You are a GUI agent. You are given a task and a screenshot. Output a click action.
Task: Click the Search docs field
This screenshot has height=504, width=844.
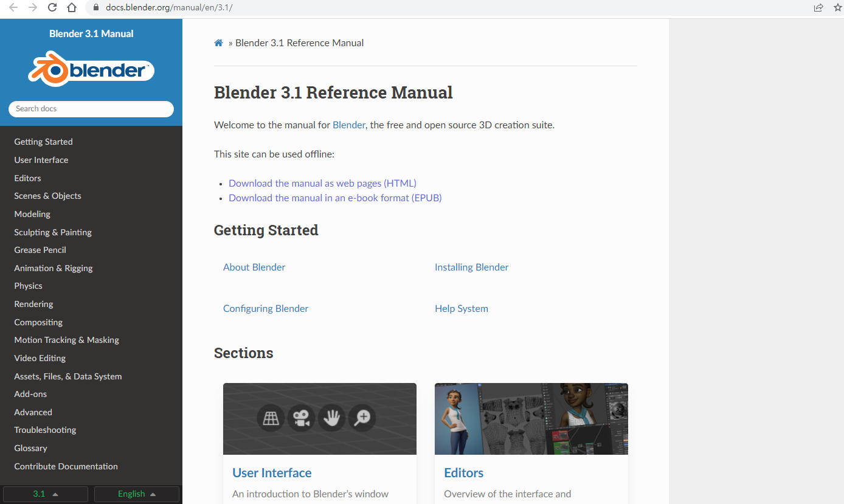(91, 109)
